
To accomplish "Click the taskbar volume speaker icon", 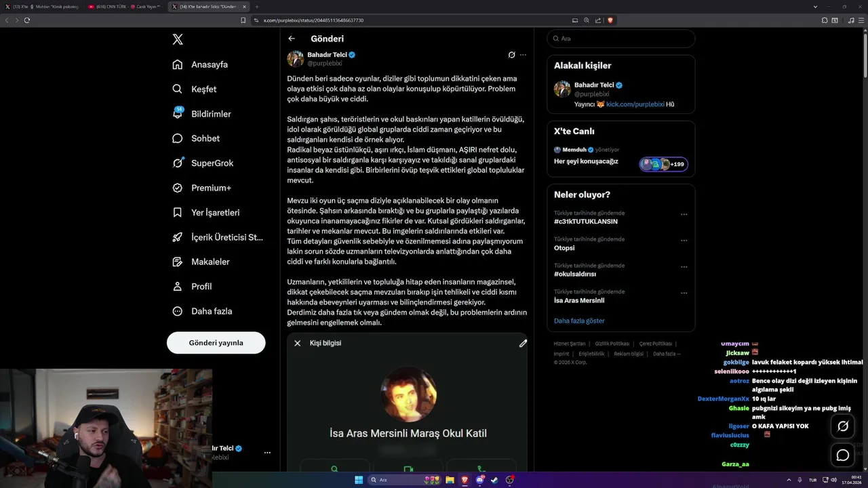I will (x=833, y=480).
